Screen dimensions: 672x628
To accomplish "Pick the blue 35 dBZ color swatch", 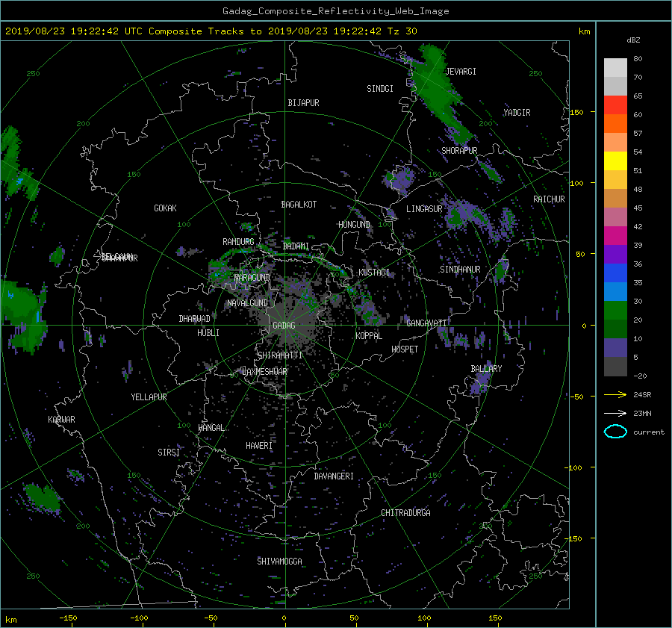I will point(615,273).
